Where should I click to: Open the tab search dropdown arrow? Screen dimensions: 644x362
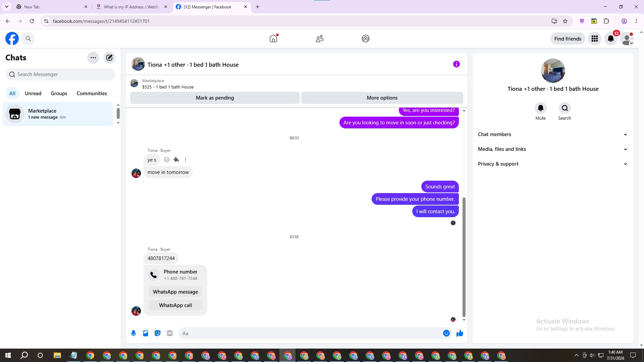(x=7, y=7)
